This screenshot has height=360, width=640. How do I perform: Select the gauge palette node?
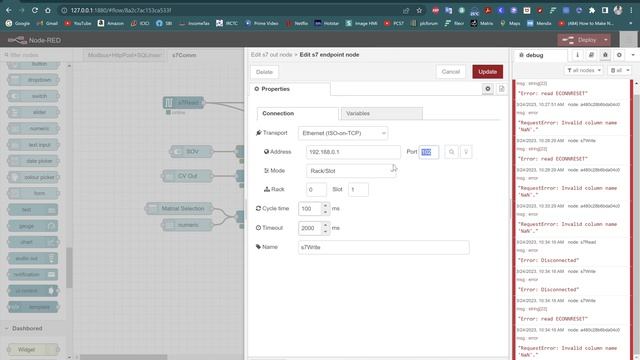(x=33, y=226)
